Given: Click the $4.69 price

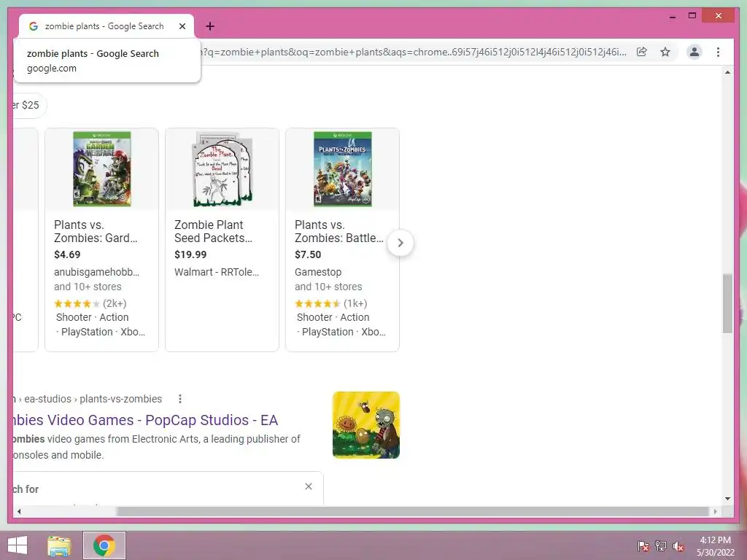Looking at the screenshot, I should (x=67, y=254).
